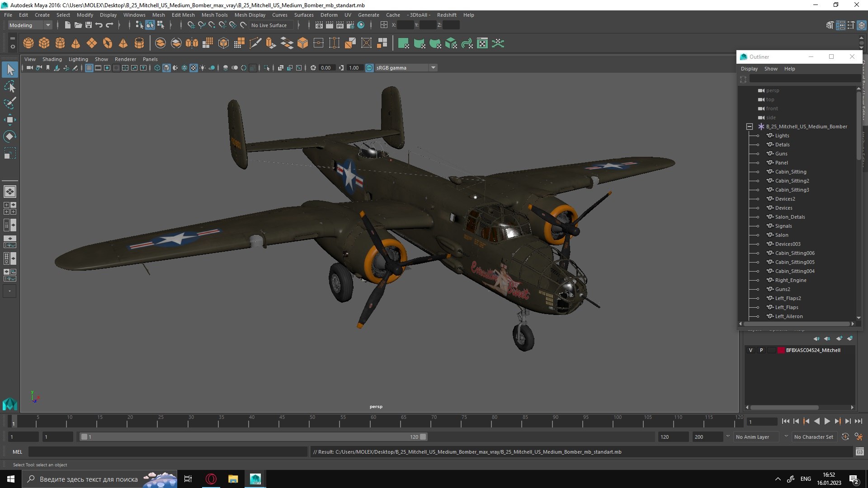The height and width of the screenshot is (488, 868).
Task: Toggle color management ON button
Action: pos(369,68)
